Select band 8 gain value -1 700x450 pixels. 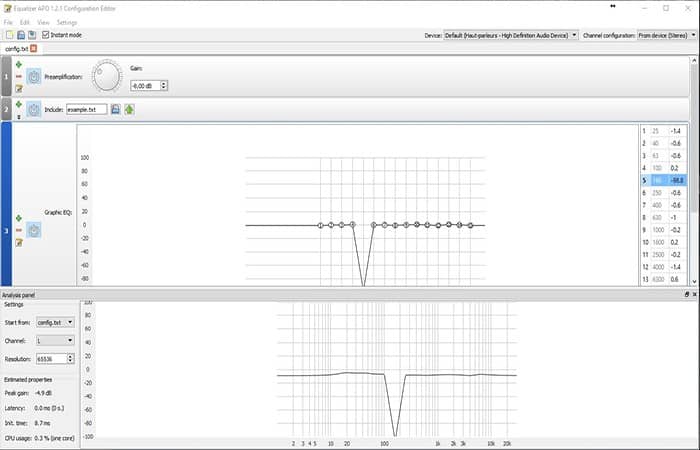tap(677, 217)
